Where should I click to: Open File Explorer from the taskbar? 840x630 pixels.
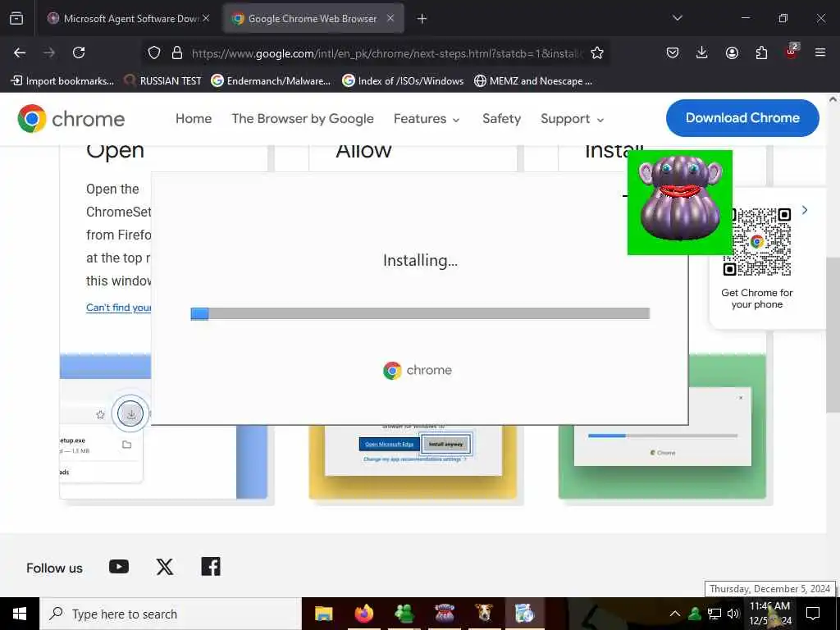click(323, 614)
